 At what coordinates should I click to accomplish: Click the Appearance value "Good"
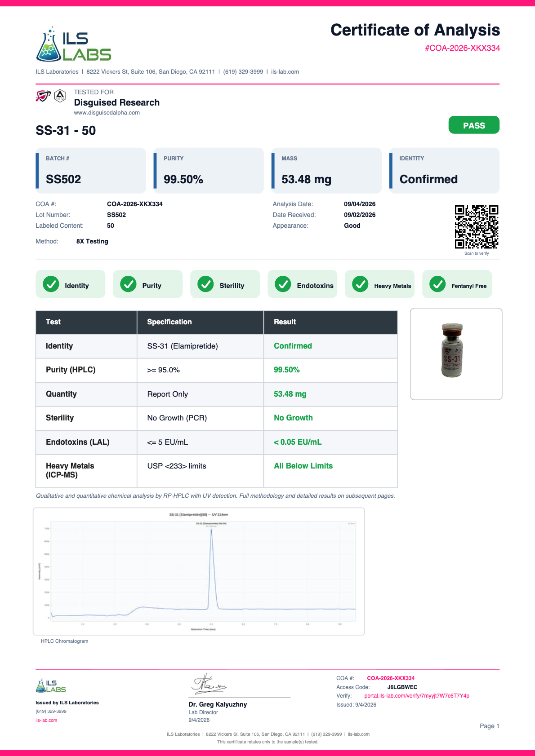(x=352, y=225)
